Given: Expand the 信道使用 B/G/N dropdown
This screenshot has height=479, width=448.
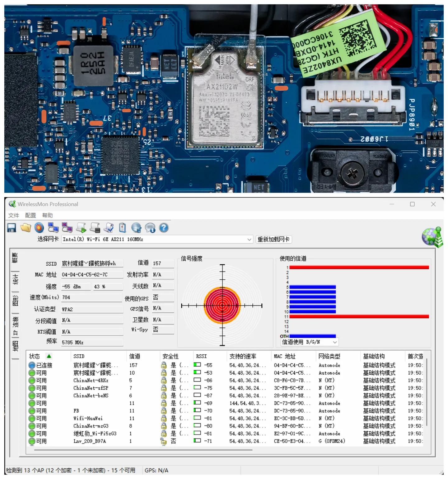Looking at the screenshot, I should (335, 342).
